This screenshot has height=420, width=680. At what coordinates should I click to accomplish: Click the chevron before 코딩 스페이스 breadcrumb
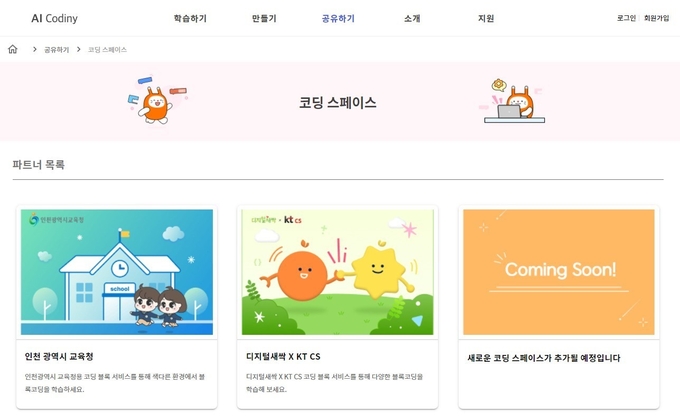tap(78, 49)
